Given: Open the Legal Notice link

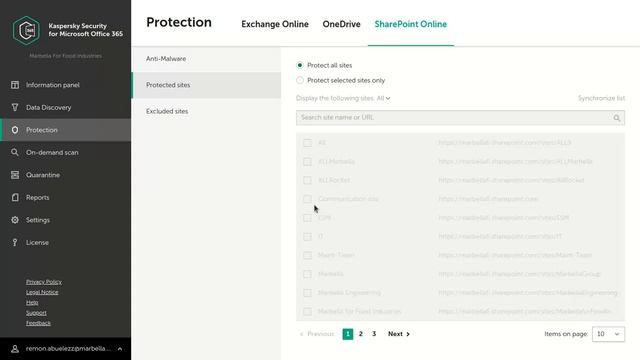Looking at the screenshot, I should 42,292.
